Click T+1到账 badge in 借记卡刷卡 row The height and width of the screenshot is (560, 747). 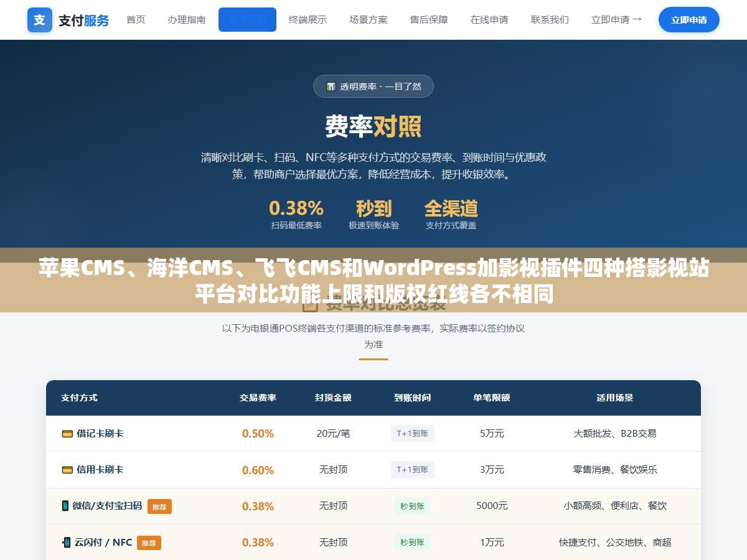(412, 434)
